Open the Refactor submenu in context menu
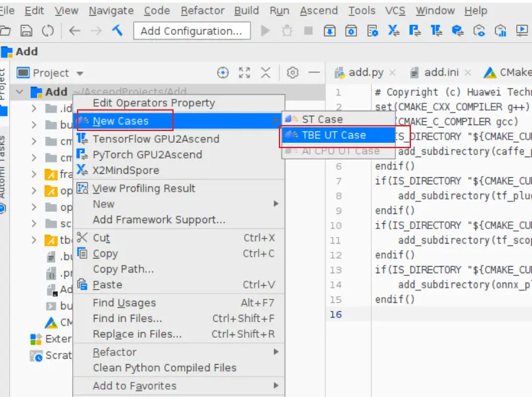The image size is (532, 397). pyautogui.click(x=179, y=352)
